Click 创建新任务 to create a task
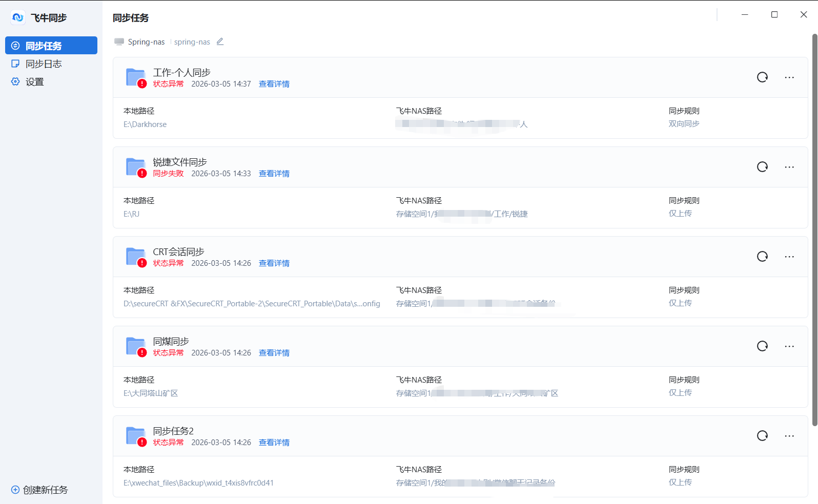Image resolution: width=818 pixels, height=504 pixels. [x=39, y=490]
